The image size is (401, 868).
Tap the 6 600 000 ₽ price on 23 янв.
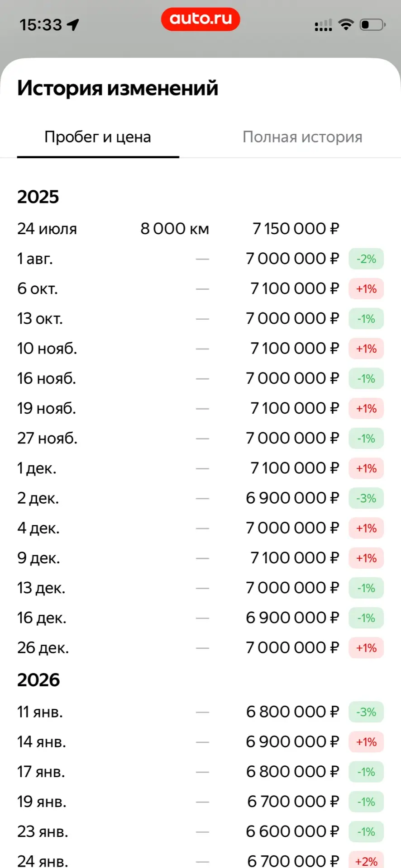pyautogui.click(x=292, y=831)
